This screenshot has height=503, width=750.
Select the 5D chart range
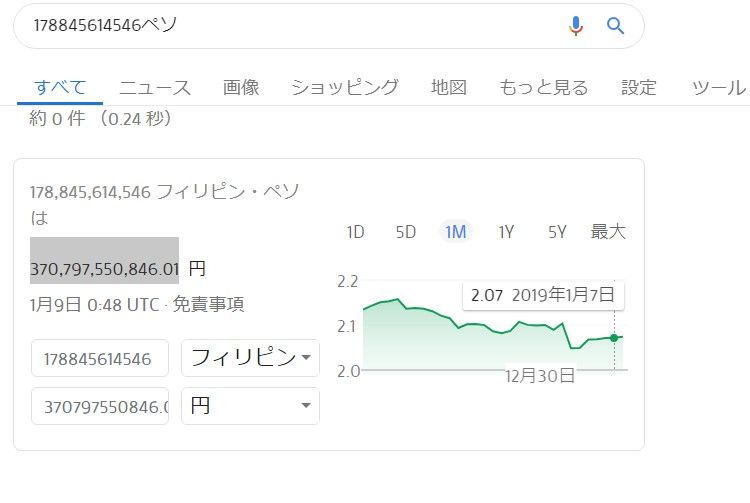pos(405,232)
